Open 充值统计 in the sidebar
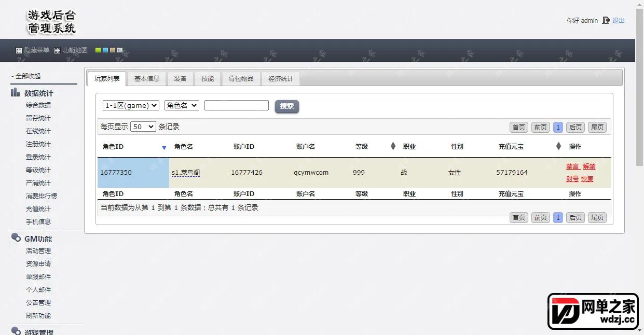The height and width of the screenshot is (335, 644). point(38,208)
